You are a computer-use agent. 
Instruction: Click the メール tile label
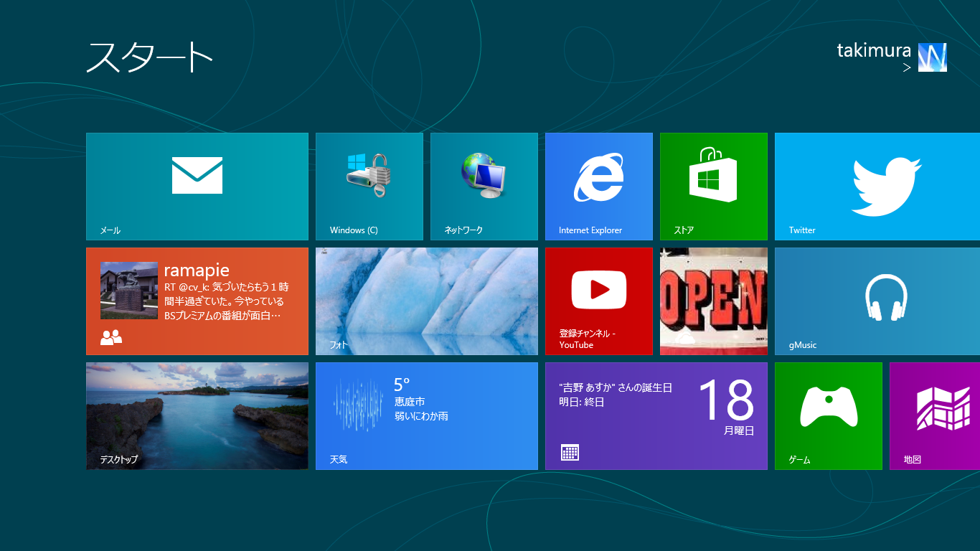click(110, 230)
